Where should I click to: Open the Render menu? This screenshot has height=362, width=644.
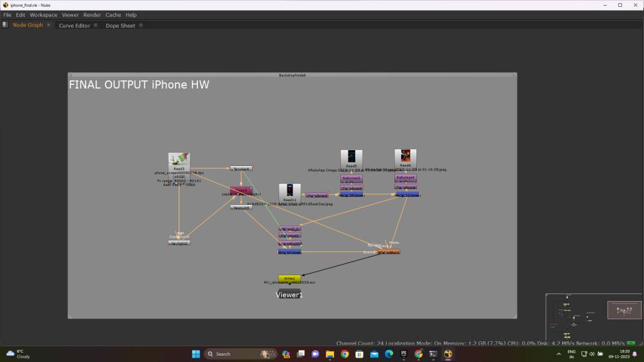(x=92, y=15)
